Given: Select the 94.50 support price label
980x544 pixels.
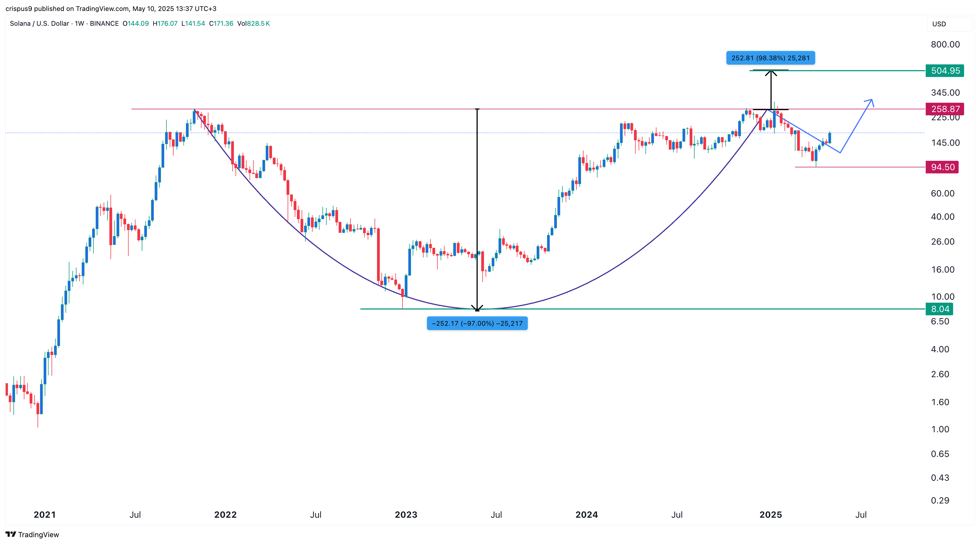Looking at the screenshot, I should tap(942, 167).
